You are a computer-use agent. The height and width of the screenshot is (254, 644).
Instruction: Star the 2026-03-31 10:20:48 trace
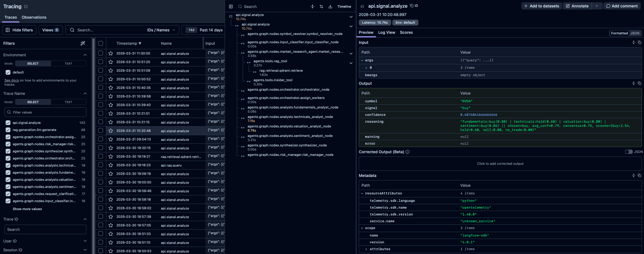click(111, 131)
